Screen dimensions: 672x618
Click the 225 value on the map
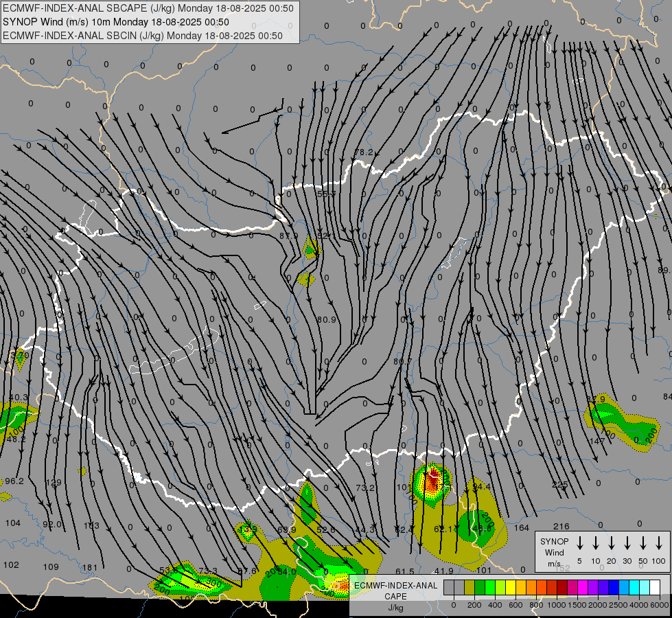[559, 485]
